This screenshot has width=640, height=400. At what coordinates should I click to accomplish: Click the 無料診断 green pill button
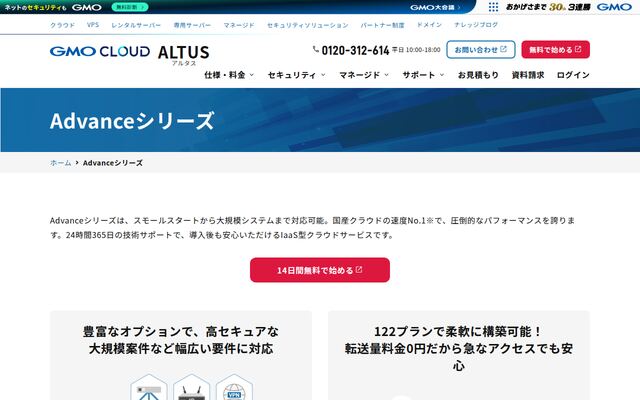tap(130, 7)
